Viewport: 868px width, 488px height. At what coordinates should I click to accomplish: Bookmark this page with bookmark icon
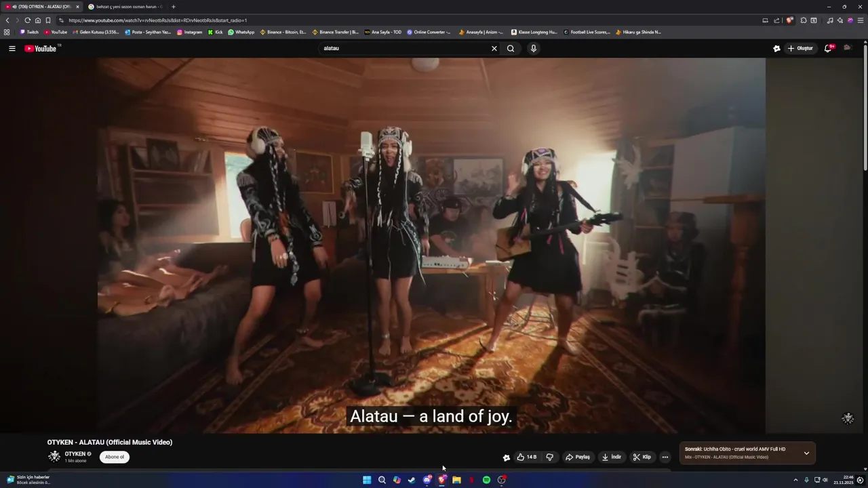[48, 20]
